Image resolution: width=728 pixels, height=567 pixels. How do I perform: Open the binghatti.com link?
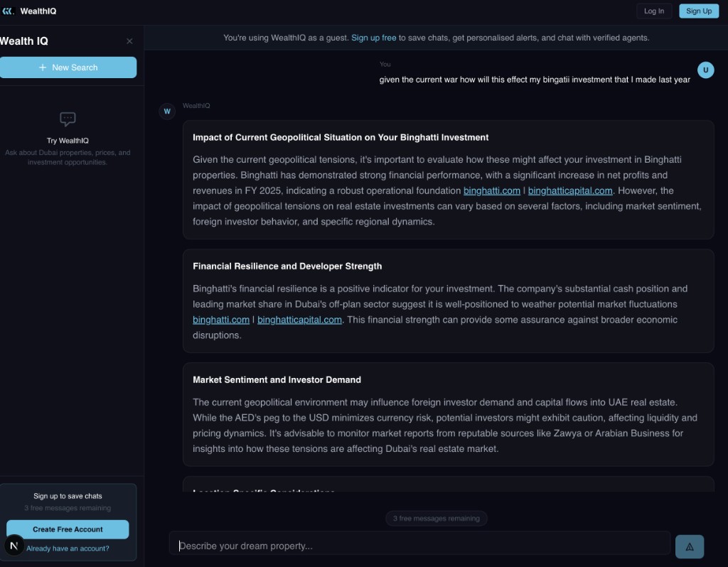[x=491, y=190]
